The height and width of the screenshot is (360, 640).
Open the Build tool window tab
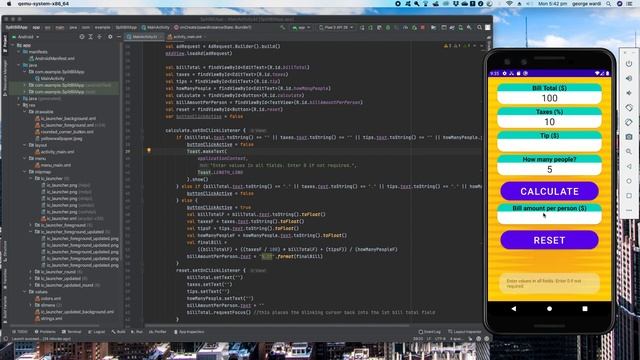pyautogui.click(x=119, y=332)
